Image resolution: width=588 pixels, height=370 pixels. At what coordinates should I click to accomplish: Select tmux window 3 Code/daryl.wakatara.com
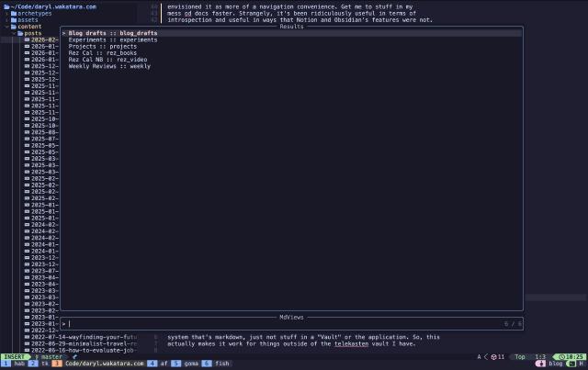point(98,364)
